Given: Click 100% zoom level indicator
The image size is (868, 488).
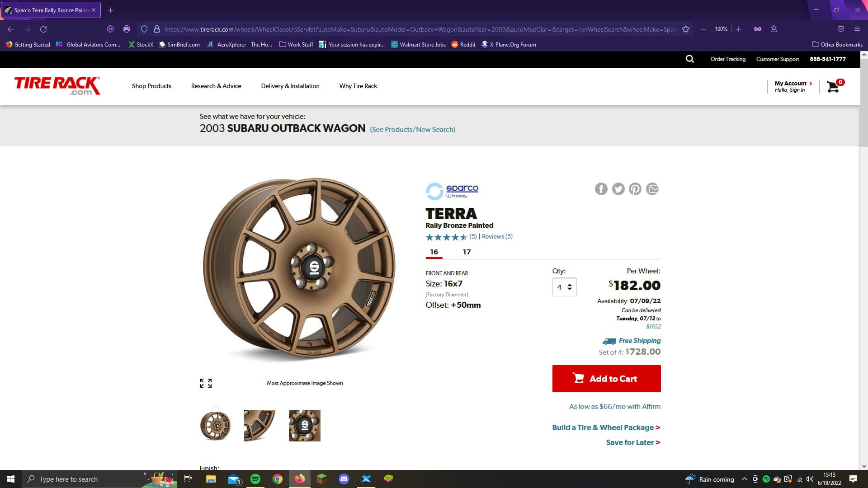Looking at the screenshot, I should coord(721,29).
